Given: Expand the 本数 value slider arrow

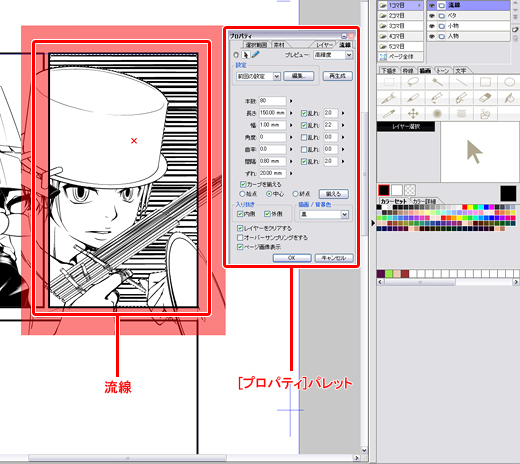Looking at the screenshot, I should (291, 101).
